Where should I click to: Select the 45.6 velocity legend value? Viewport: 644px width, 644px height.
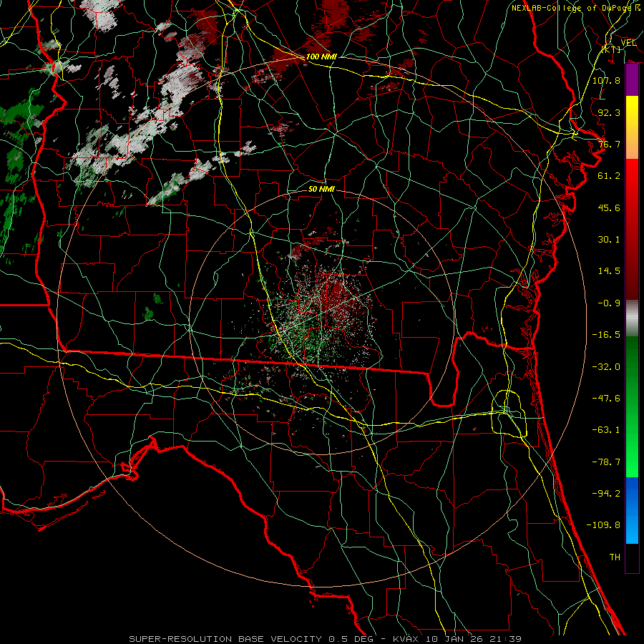(609, 208)
